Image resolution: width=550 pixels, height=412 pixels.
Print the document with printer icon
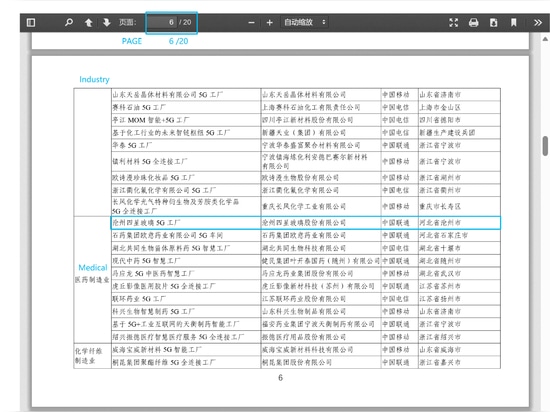[x=474, y=23]
